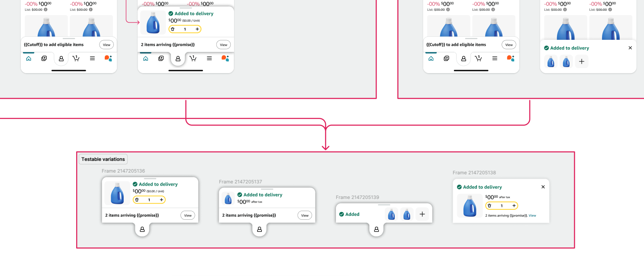Tap Inspire video icon in left board's Added-to-delivery phone

(x=161, y=58)
